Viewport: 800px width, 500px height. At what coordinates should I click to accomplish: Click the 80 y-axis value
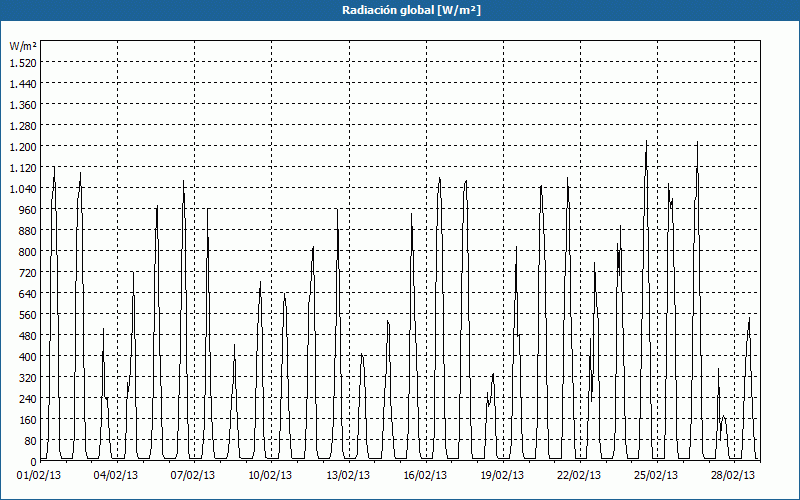coord(31,440)
